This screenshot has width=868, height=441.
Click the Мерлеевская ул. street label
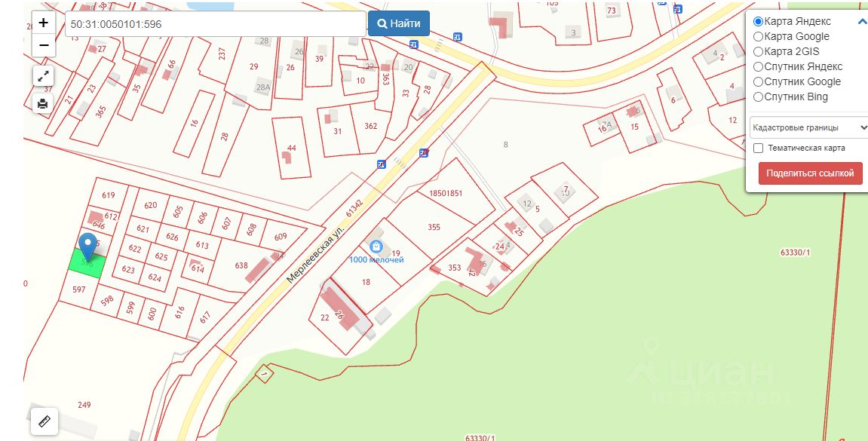(x=315, y=255)
